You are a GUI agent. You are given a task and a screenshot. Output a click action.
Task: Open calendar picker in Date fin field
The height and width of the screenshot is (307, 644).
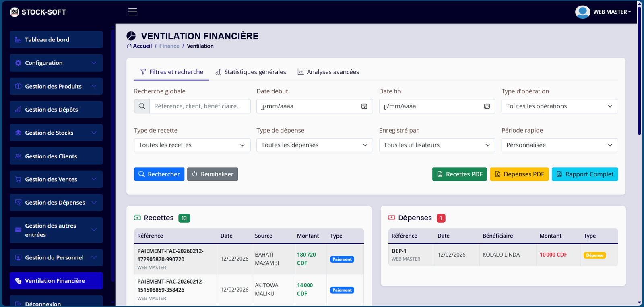coord(487,106)
